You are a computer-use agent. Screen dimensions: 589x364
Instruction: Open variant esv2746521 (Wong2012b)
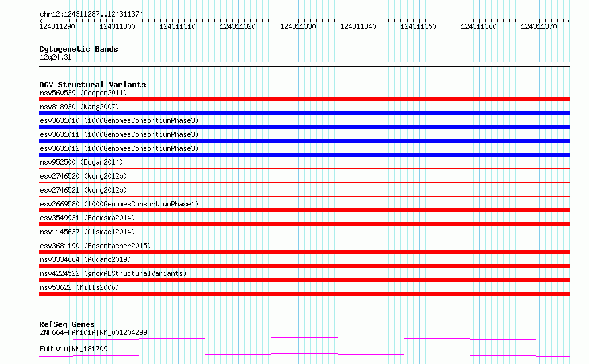[83, 190]
